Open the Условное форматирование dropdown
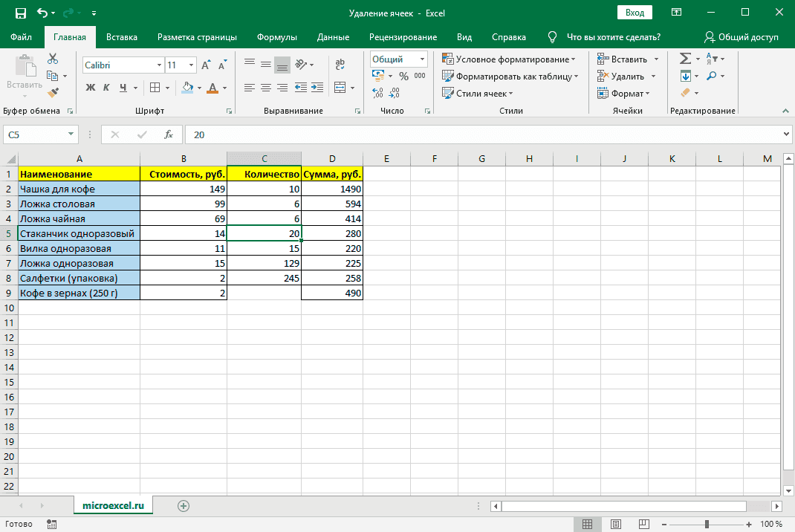The width and height of the screenshot is (795, 532). click(x=509, y=59)
